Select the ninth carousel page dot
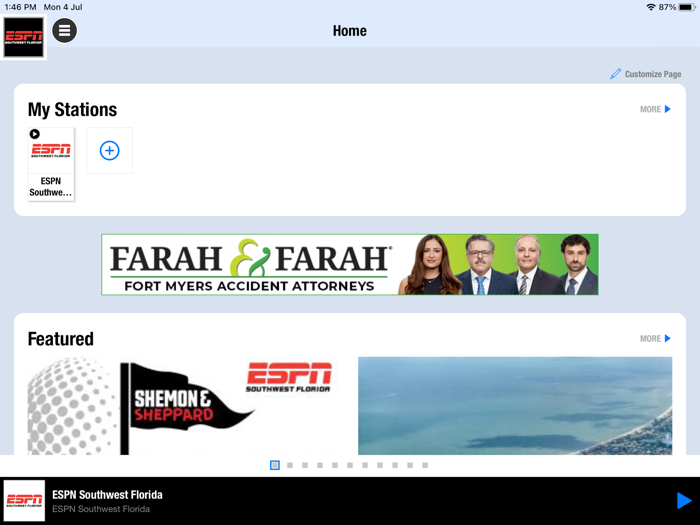700x525 pixels. (x=395, y=466)
